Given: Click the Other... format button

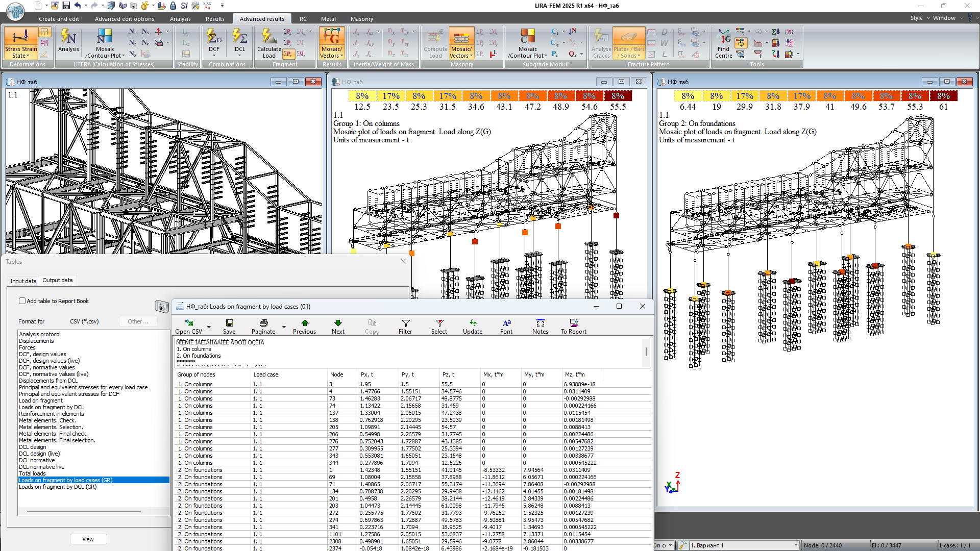Looking at the screenshot, I should [x=138, y=321].
